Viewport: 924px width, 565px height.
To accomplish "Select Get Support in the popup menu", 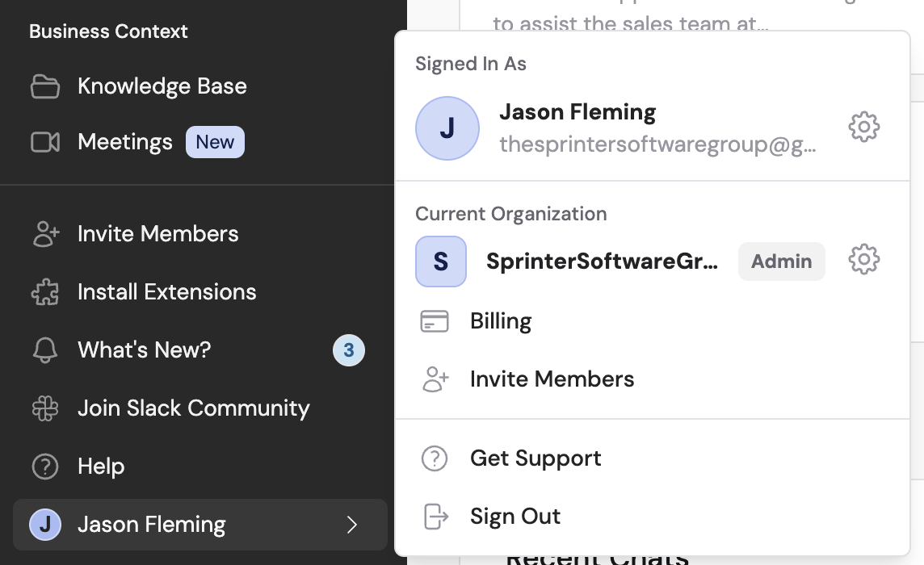I will click(535, 458).
